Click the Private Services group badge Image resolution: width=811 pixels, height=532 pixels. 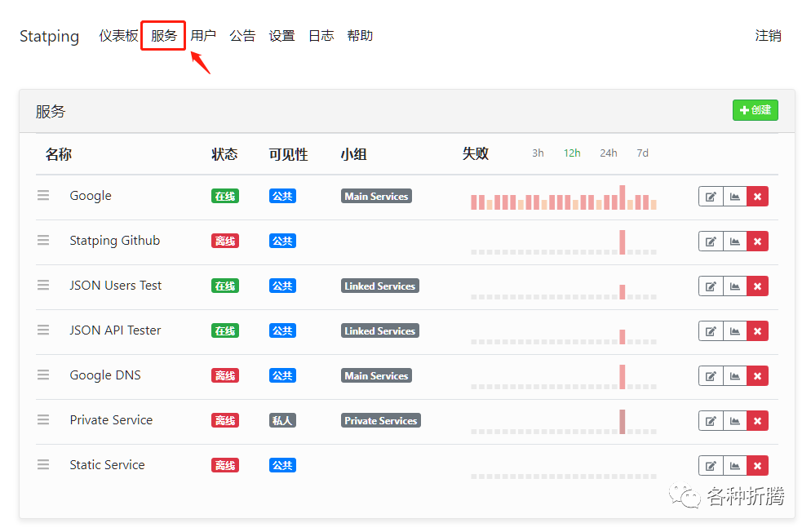[x=381, y=420]
